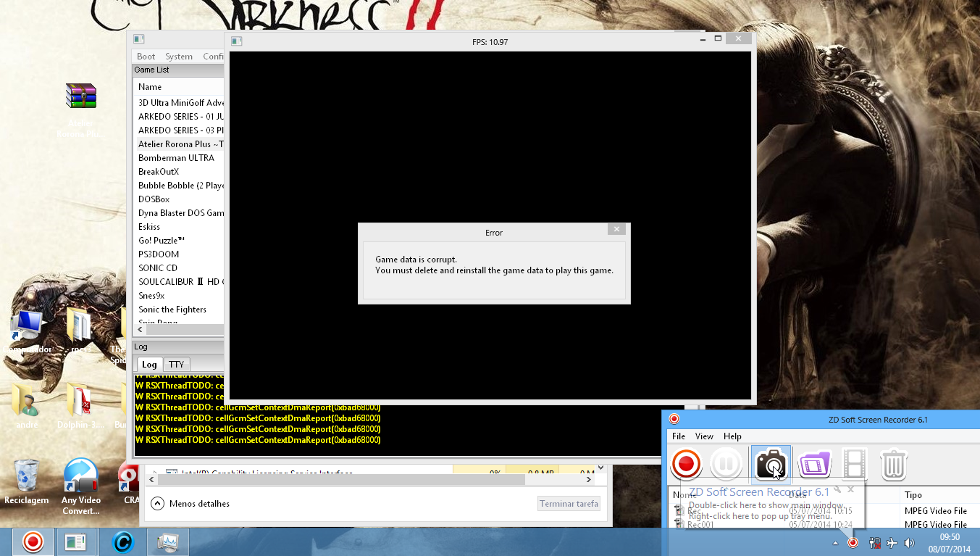
Task: Click the trash can delete icon
Action: click(x=894, y=464)
